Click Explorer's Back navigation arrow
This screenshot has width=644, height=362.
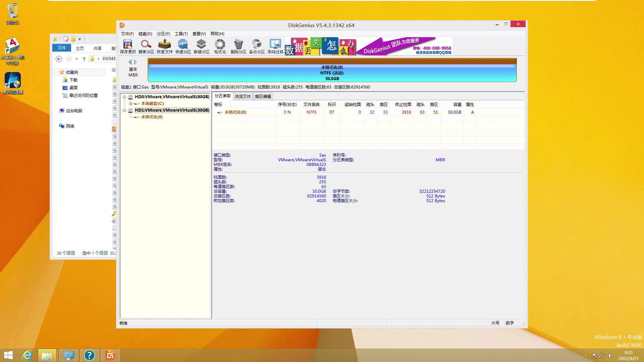(x=59, y=59)
